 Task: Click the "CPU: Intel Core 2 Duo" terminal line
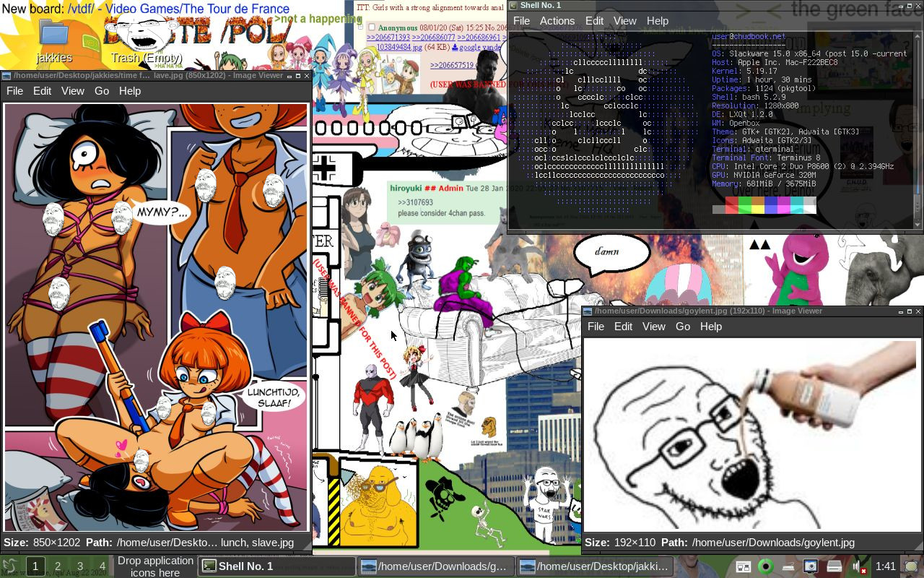point(803,166)
